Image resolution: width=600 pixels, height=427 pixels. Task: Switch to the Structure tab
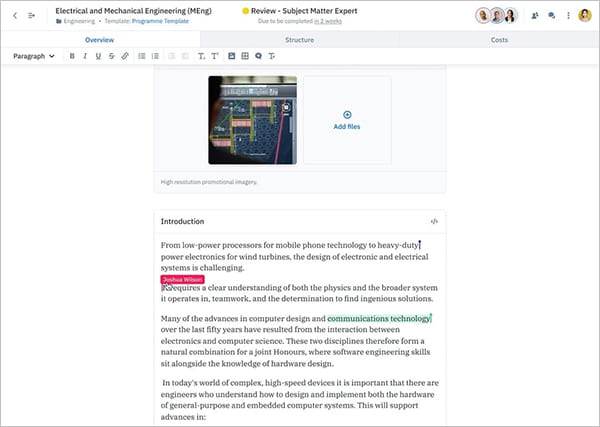299,40
